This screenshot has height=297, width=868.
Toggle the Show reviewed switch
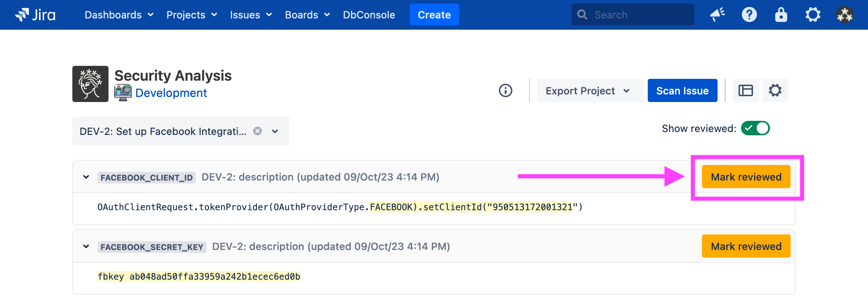click(755, 128)
